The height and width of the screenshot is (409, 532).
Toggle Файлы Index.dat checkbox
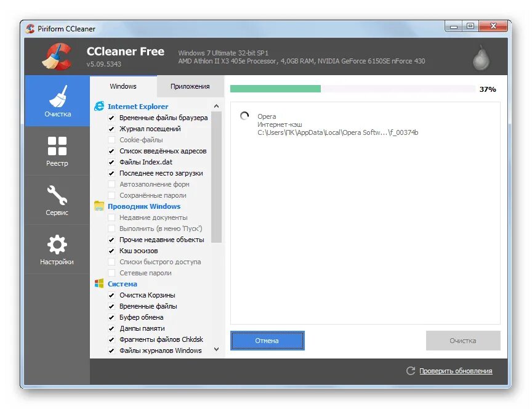[111, 162]
